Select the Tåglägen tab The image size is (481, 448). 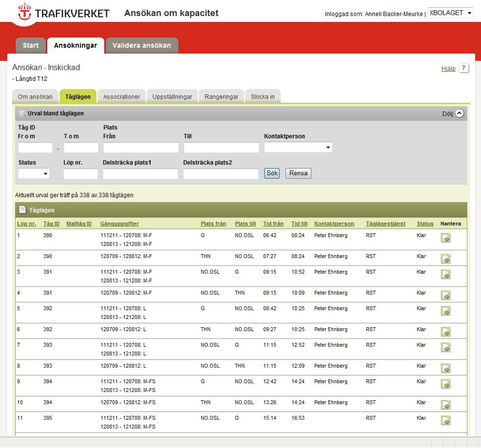78,96
